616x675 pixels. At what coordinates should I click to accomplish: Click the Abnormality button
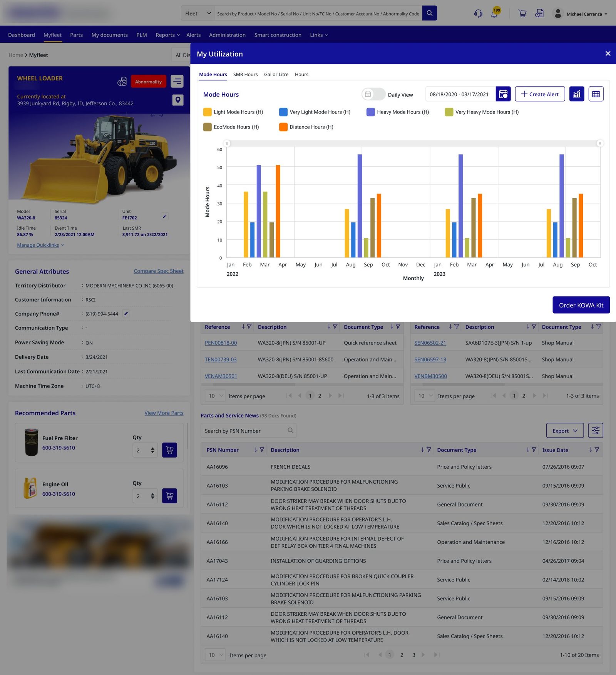[x=148, y=81]
